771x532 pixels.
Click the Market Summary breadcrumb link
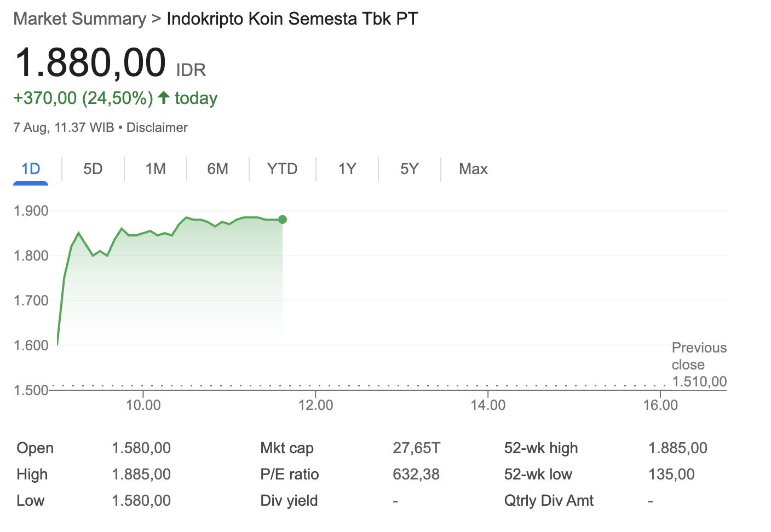coord(80,18)
